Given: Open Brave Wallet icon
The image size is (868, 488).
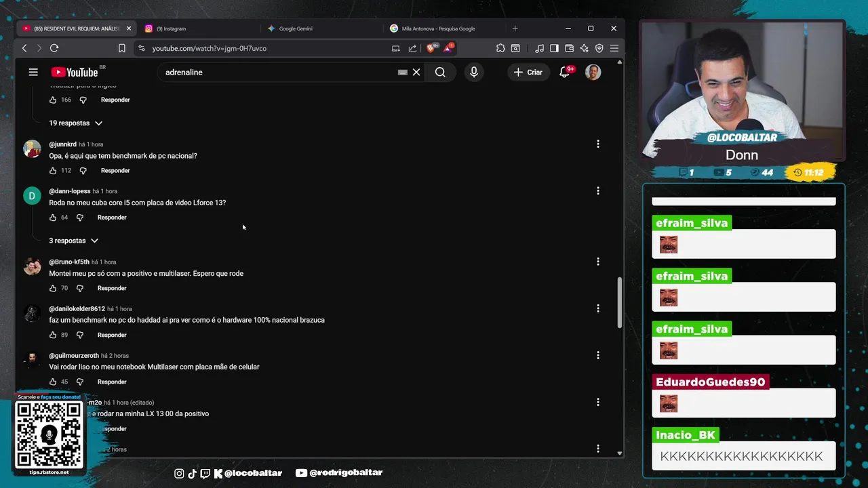Looking at the screenshot, I should [569, 48].
